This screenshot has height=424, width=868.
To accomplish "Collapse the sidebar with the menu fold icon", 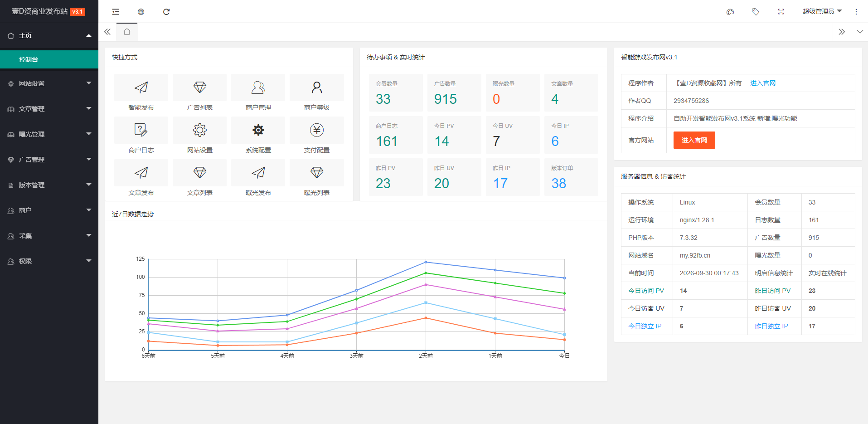I will [x=116, y=12].
